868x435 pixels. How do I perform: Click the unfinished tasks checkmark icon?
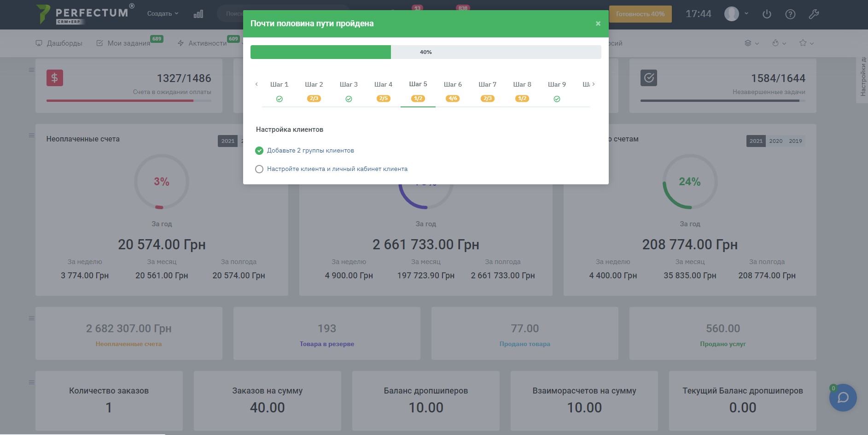(648, 78)
